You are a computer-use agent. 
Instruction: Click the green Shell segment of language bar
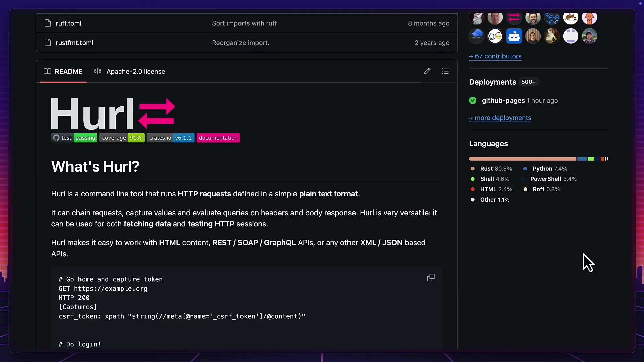tap(591, 159)
